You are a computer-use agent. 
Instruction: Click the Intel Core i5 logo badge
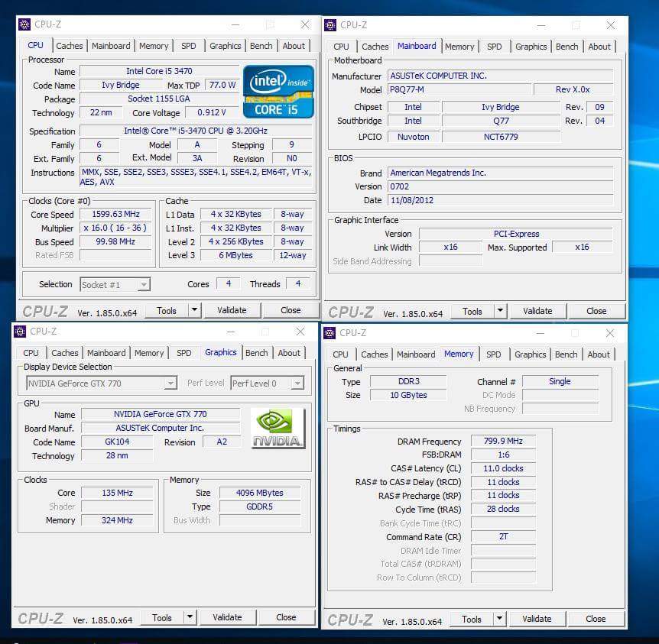pos(278,92)
